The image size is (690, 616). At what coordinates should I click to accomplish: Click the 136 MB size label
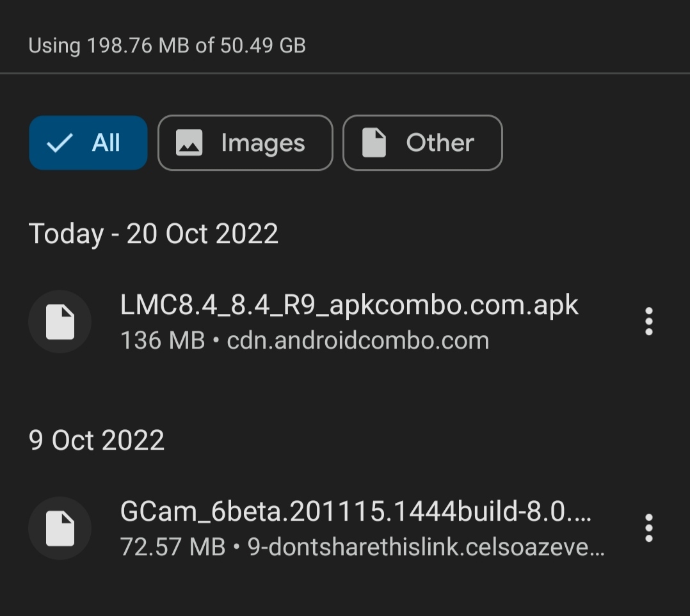(163, 341)
